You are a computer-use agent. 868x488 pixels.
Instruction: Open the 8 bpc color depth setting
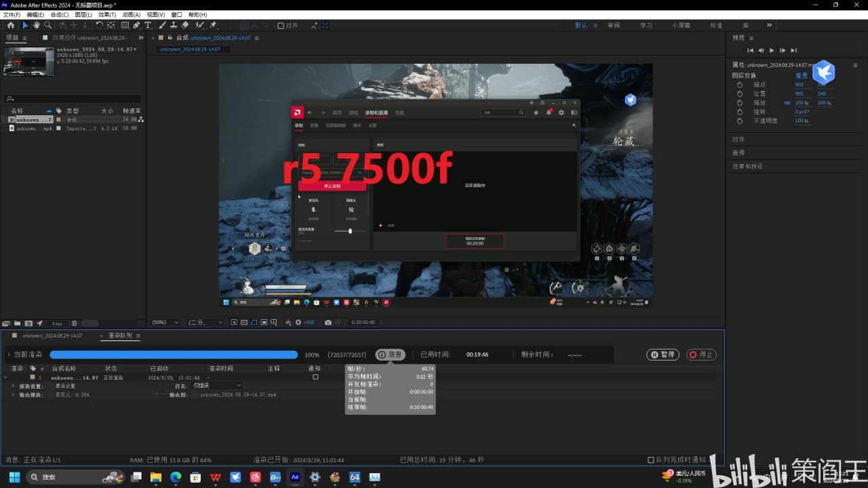click(57, 323)
